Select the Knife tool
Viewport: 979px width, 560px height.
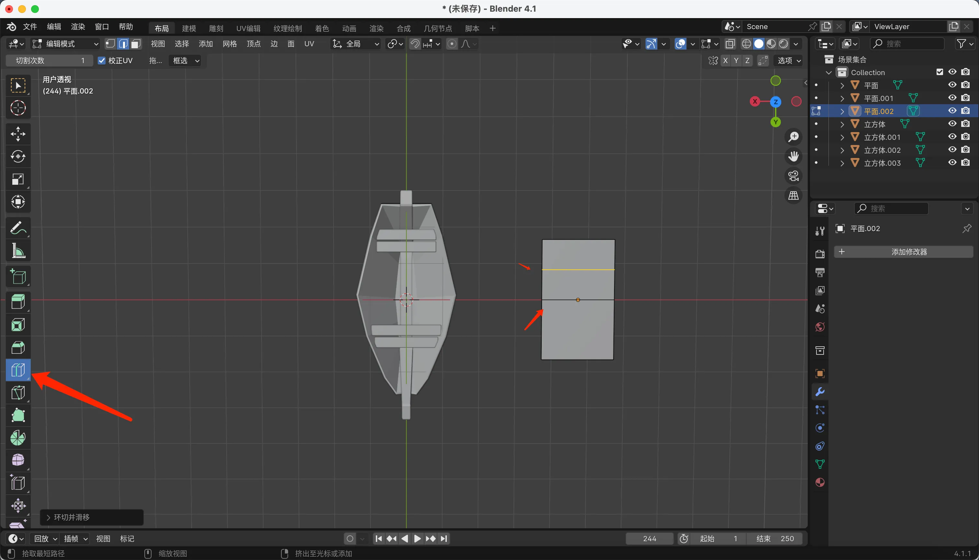point(18,393)
